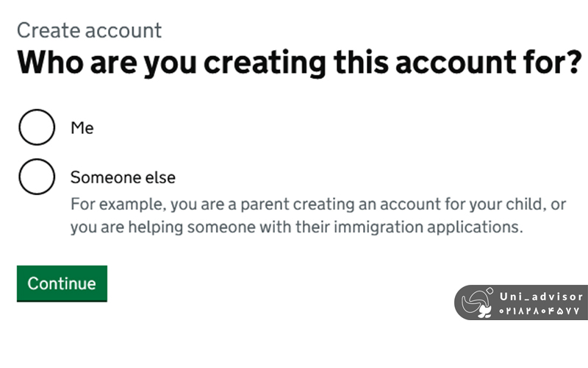
Task: Click the word "Continue" inside the green button
Action: [62, 283]
